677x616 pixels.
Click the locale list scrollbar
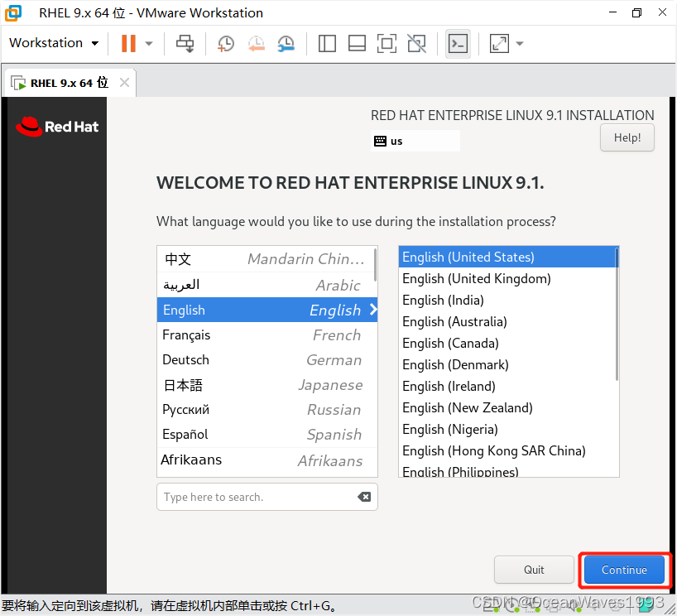click(617, 315)
